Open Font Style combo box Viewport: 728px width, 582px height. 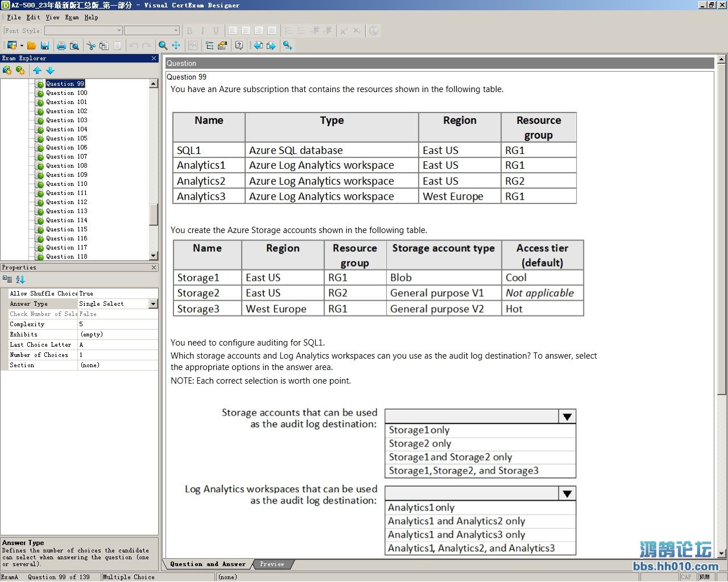tap(84, 31)
